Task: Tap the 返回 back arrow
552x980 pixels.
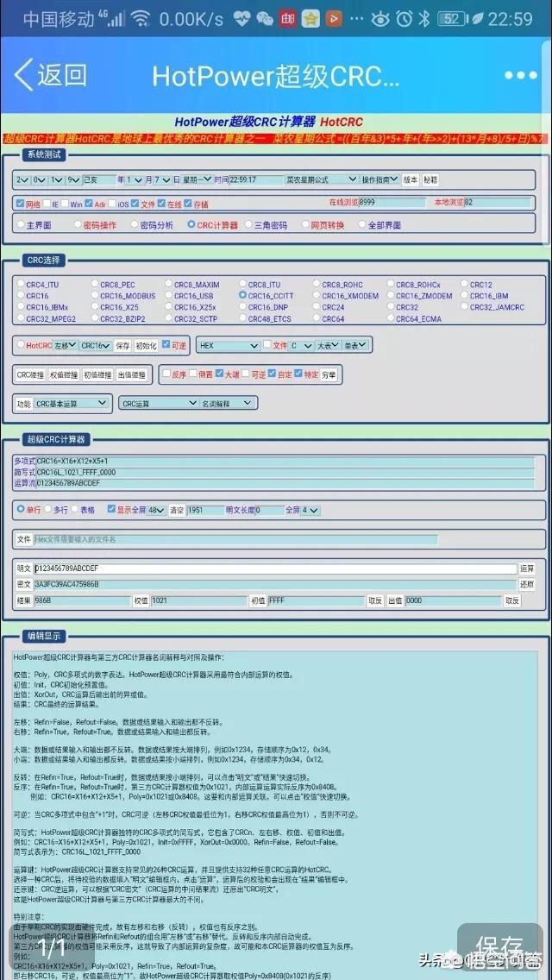Action: pyautogui.click(x=50, y=75)
